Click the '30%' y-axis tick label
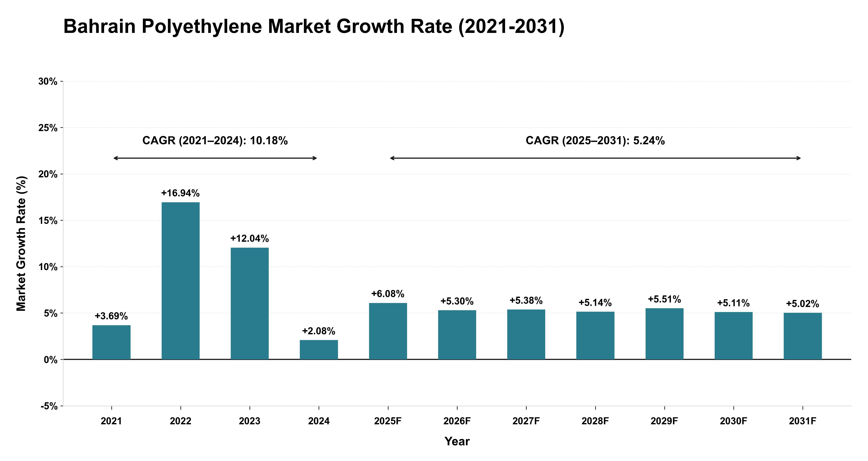This screenshot has height=461, width=868. (x=48, y=82)
